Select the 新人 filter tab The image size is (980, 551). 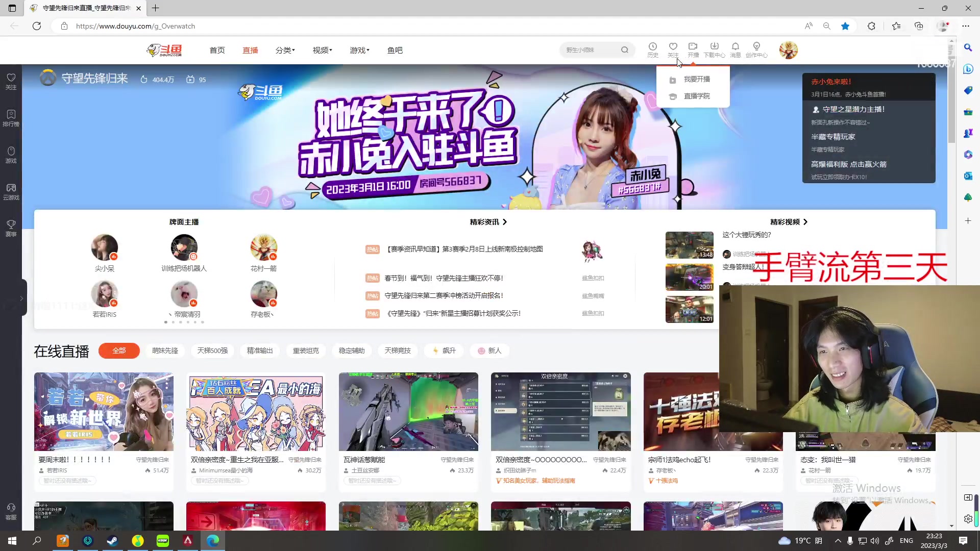click(489, 350)
